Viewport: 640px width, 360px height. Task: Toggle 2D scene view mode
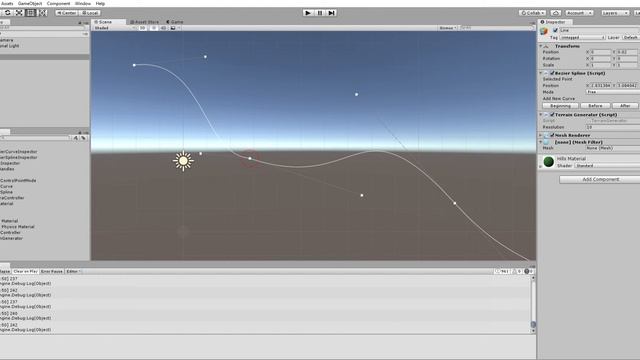[142, 28]
